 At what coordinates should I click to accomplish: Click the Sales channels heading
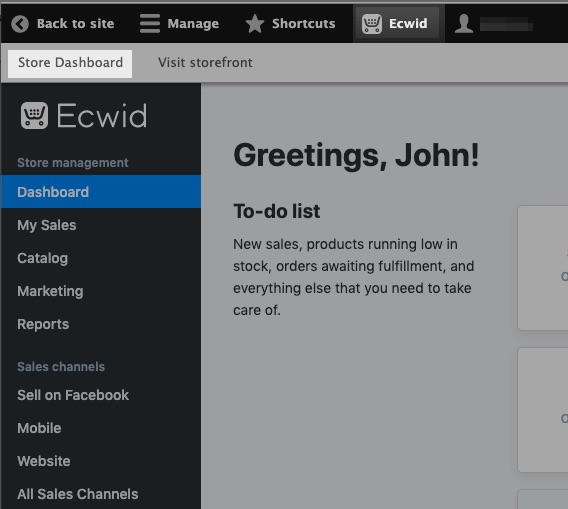click(61, 367)
